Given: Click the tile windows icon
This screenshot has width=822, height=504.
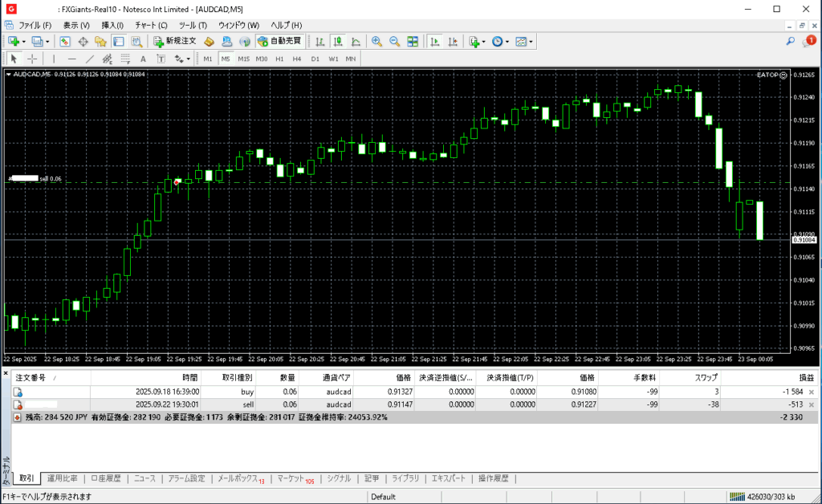Looking at the screenshot, I should (x=413, y=41).
